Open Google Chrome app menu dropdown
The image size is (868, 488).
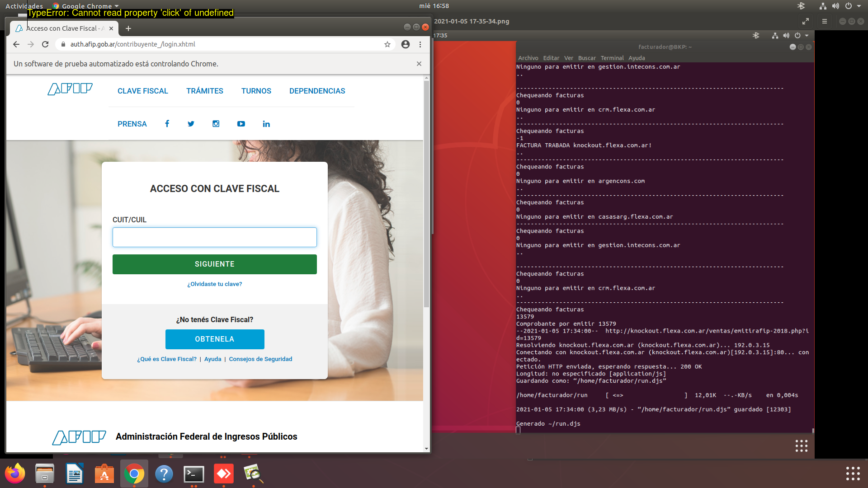click(x=86, y=6)
